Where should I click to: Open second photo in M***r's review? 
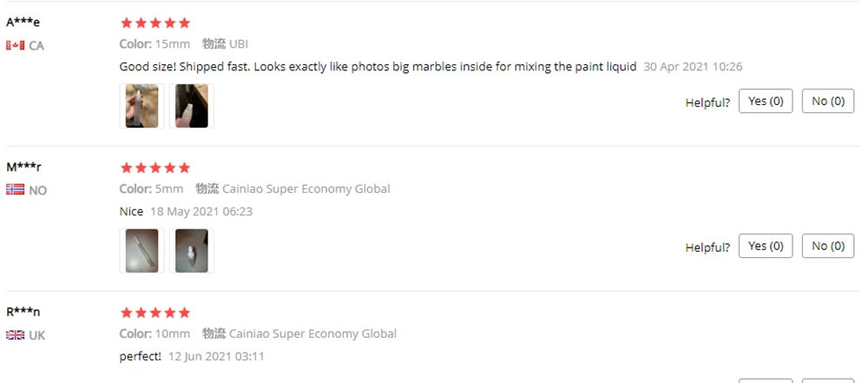[191, 251]
